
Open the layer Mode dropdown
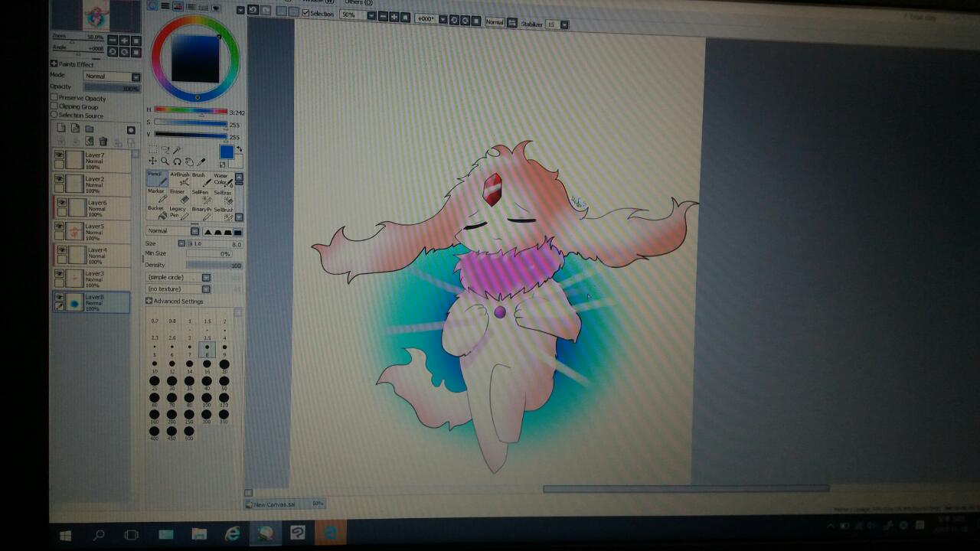point(112,77)
